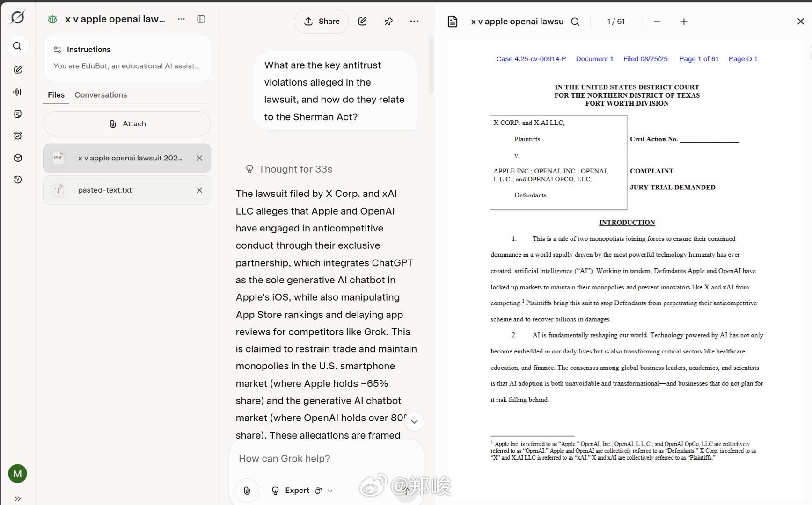Close the PDF viewer panel
Image resolution: width=812 pixels, height=505 pixels.
801,22
